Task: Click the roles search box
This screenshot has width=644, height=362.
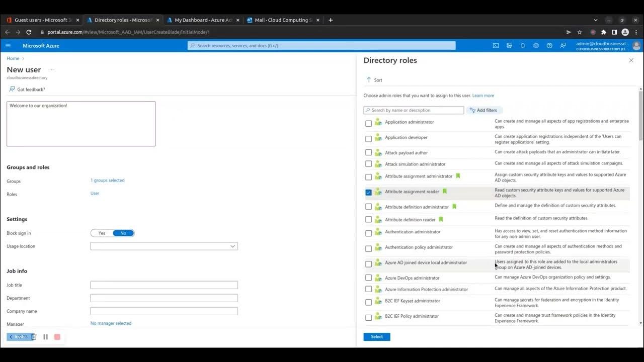Action: click(x=414, y=110)
